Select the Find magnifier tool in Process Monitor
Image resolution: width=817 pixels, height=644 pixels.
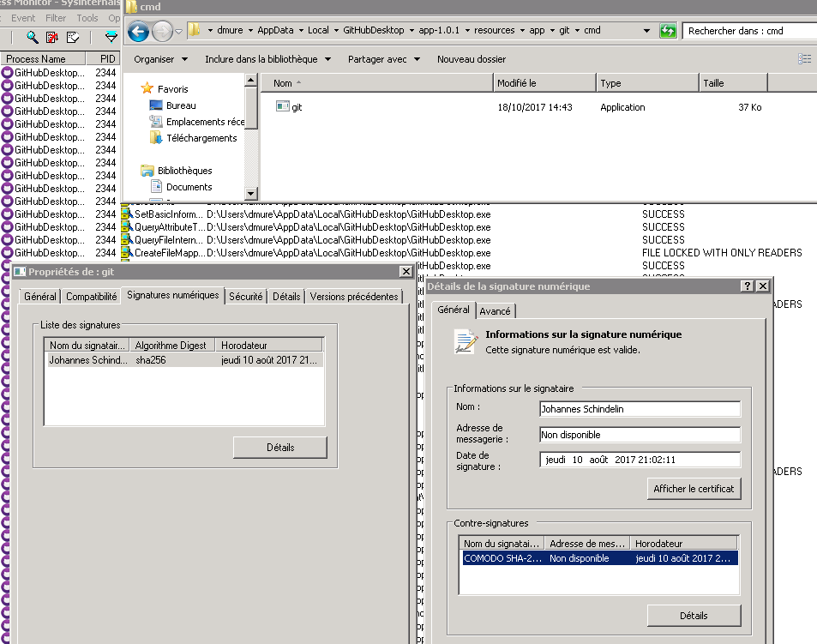click(x=32, y=37)
